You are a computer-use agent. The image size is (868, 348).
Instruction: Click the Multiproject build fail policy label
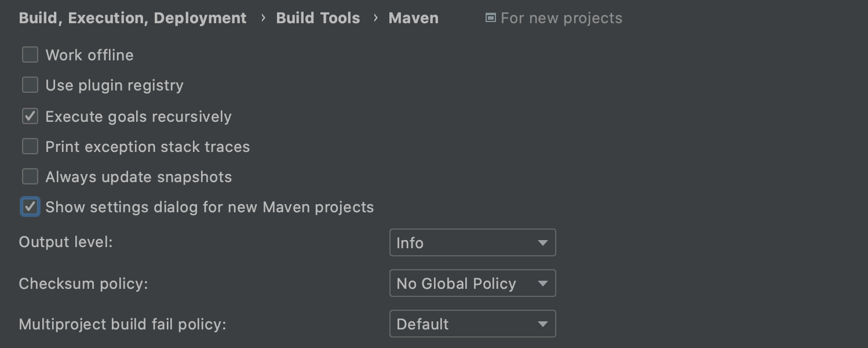[x=122, y=324]
